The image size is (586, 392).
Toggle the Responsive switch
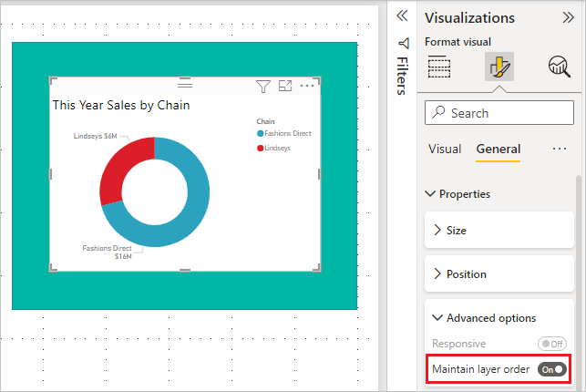(x=551, y=344)
